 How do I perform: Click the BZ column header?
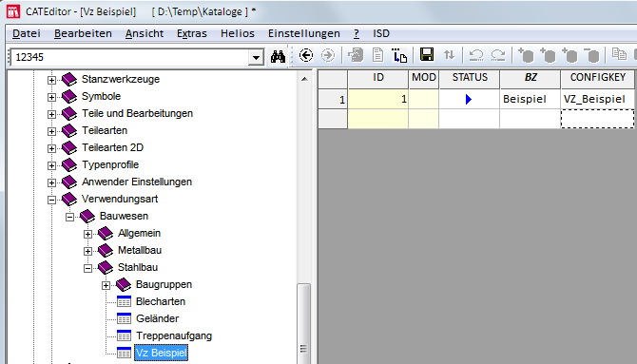pos(531,79)
